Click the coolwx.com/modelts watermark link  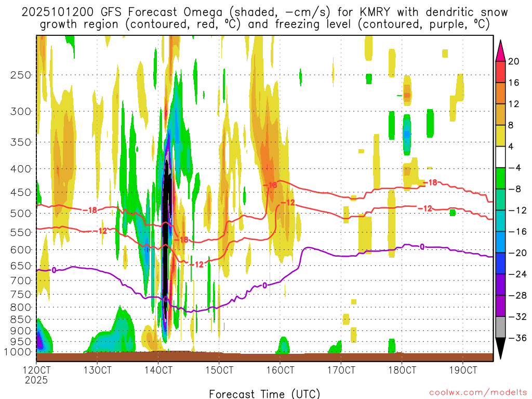pos(472,392)
